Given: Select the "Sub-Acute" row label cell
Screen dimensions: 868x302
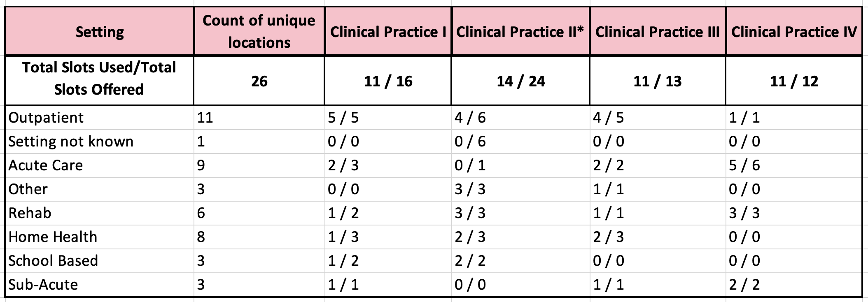Looking at the screenshot, I should 43,285.
